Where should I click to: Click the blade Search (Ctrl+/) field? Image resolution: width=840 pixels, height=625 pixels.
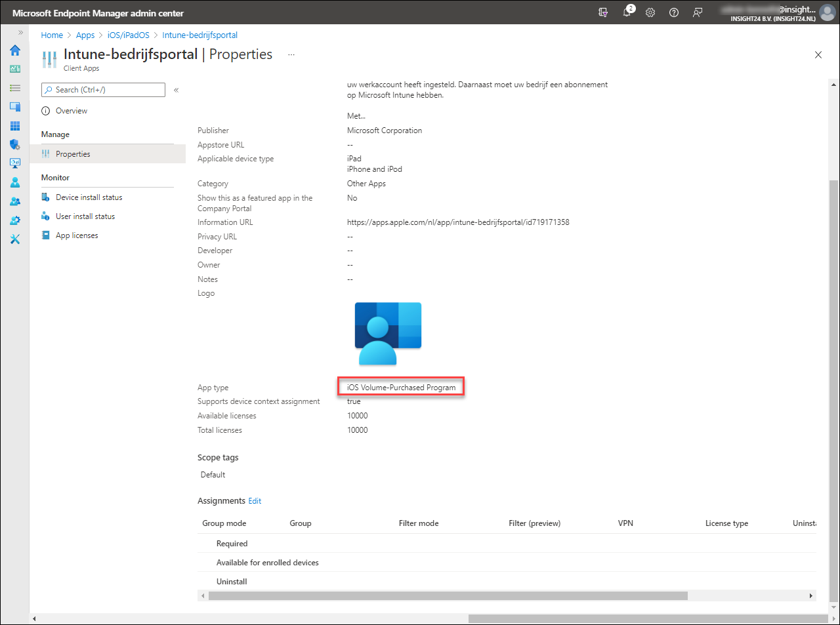[103, 90]
